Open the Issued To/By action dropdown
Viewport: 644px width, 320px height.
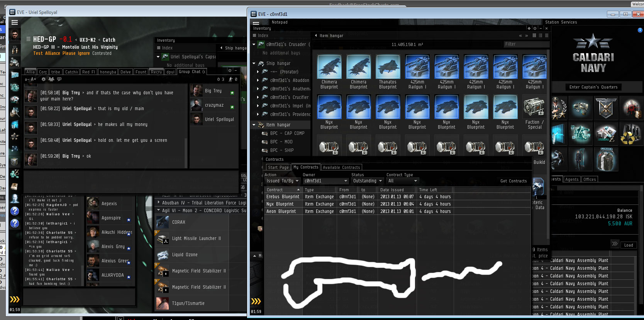point(282,181)
